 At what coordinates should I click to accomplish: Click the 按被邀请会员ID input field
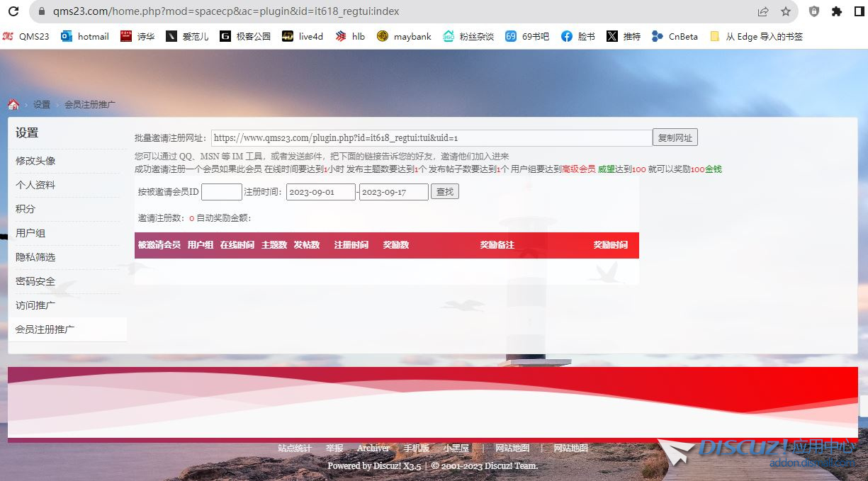[x=222, y=192]
